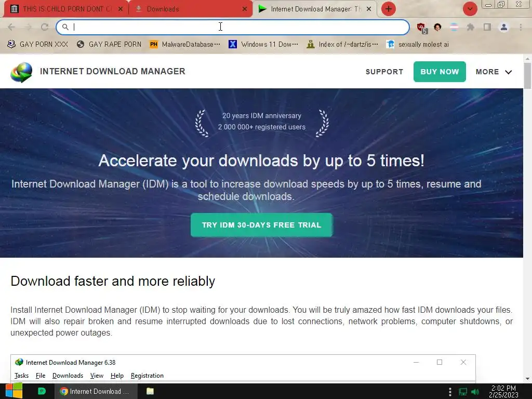Reload the current page
532x399 pixels.
[45, 27]
